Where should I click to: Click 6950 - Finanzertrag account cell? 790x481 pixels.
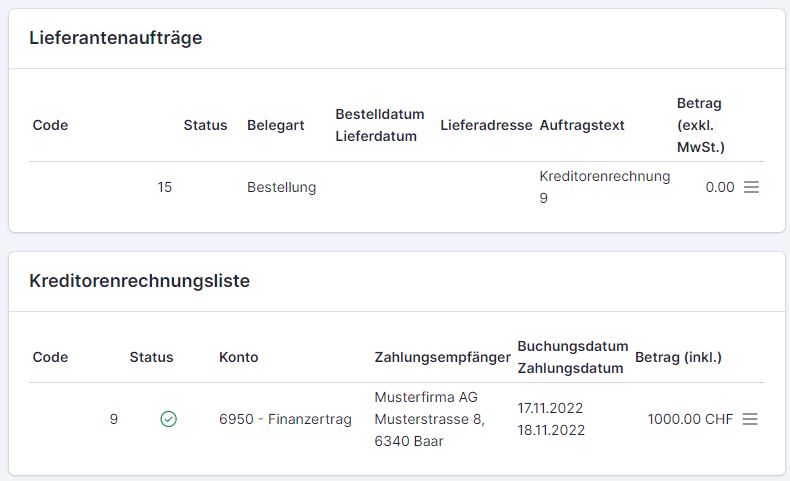[285, 419]
